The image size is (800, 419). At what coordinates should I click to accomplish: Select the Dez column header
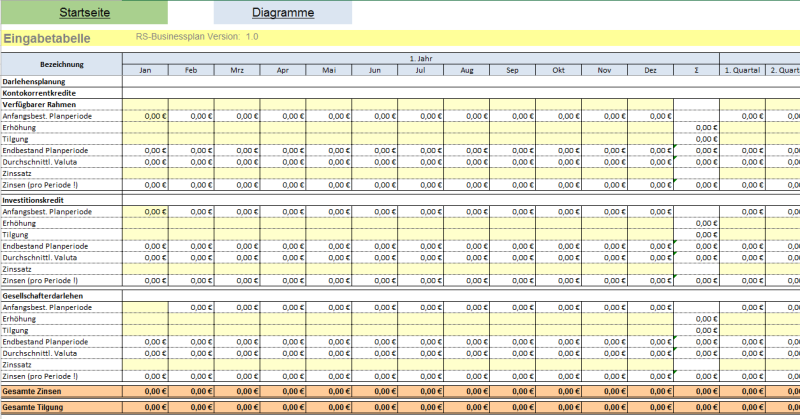tap(651, 70)
